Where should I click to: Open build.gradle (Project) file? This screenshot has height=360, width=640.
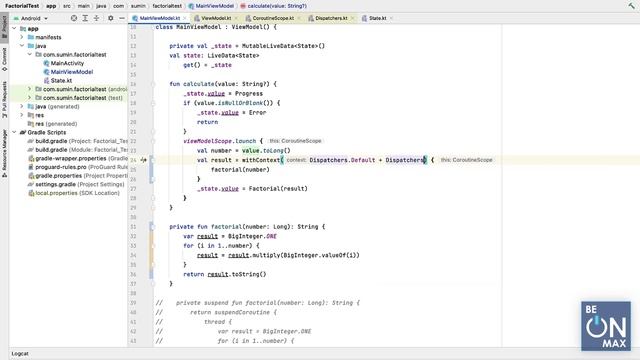point(78,141)
